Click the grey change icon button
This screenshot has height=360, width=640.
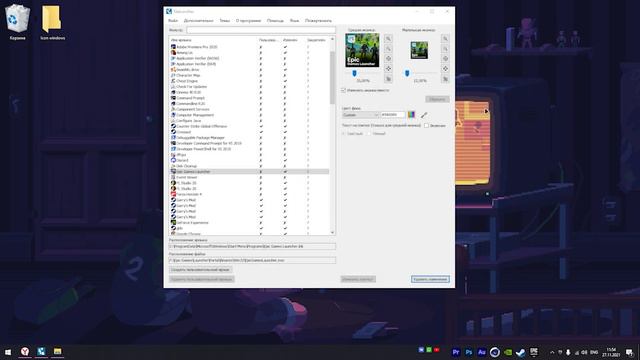pos(358,279)
